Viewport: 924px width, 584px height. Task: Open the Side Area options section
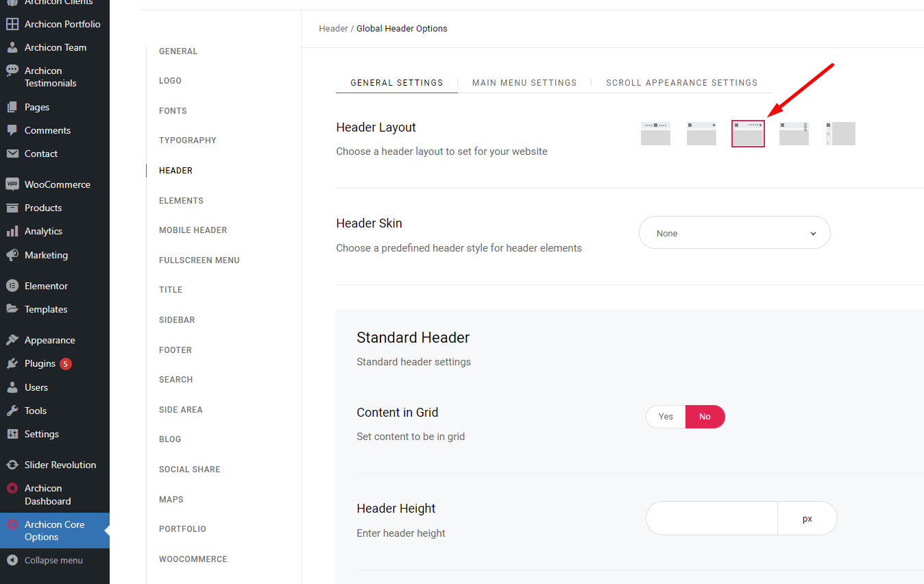point(181,410)
